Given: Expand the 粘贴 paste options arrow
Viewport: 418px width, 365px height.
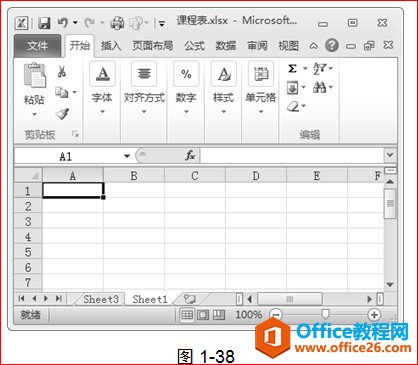Looking at the screenshot, I should (x=34, y=114).
